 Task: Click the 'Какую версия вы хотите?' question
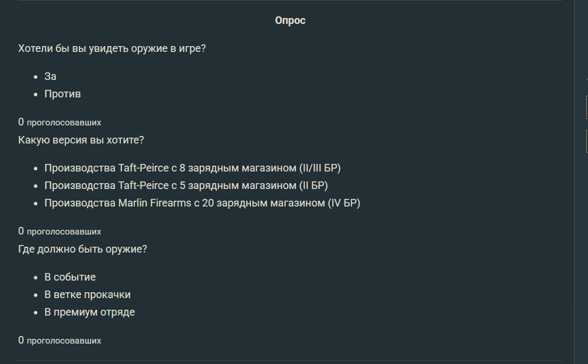pyautogui.click(x=81, y=140)
